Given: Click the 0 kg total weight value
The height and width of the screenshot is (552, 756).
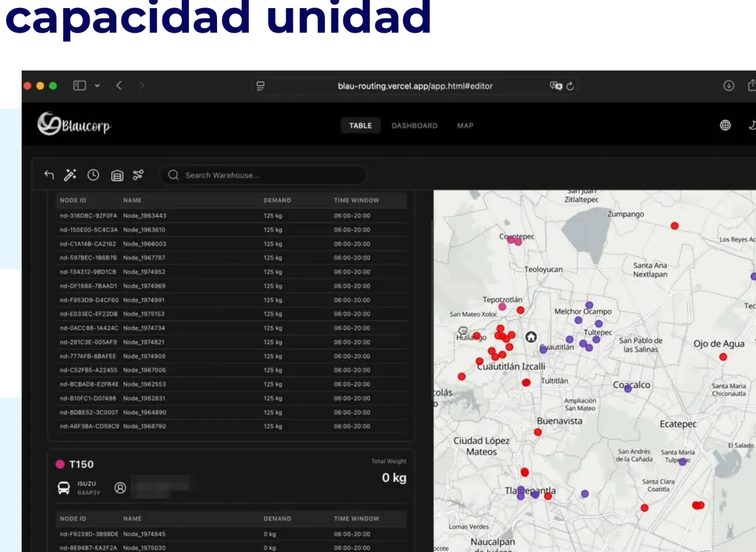Looking at the screenshot, I should [394, 478].
